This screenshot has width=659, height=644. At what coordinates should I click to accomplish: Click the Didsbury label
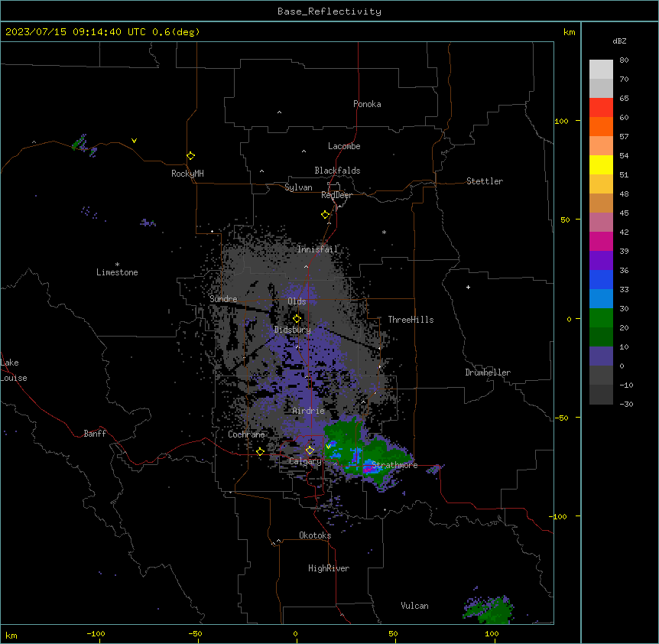coord(292,330)
